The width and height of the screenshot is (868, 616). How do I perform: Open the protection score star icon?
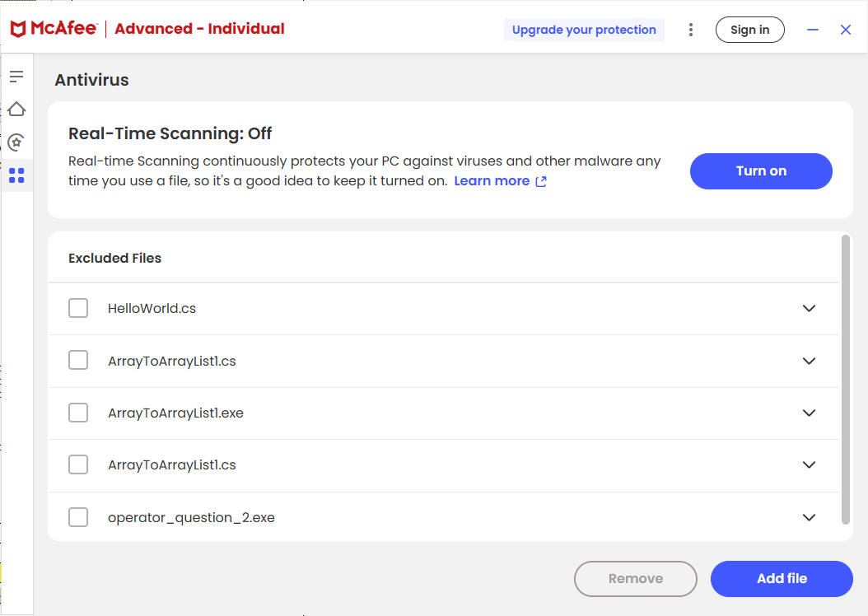tap(16, 142)
